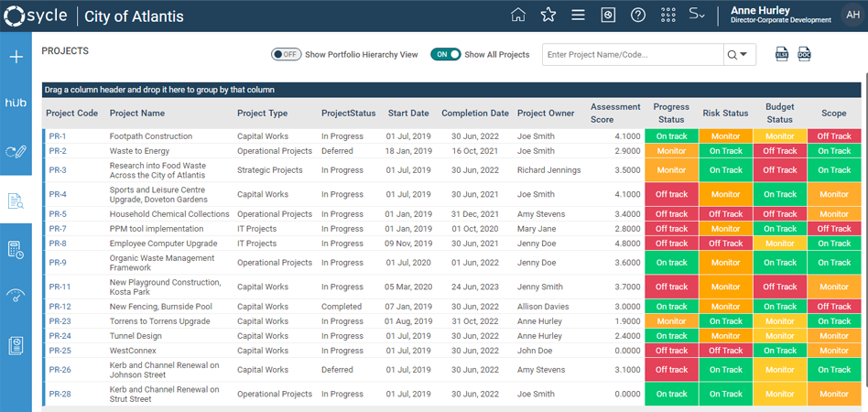Click the search magnifier dropdown button
The width and height of the screenshot is (868, 412).
click(739, 55)
